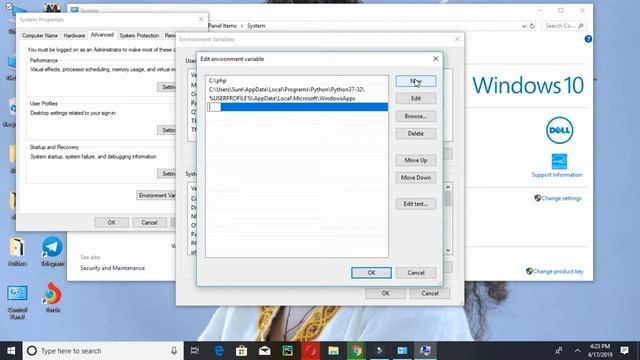Click OK in System Properties dialog
This screenshot has width=640, height=360.
111,222
